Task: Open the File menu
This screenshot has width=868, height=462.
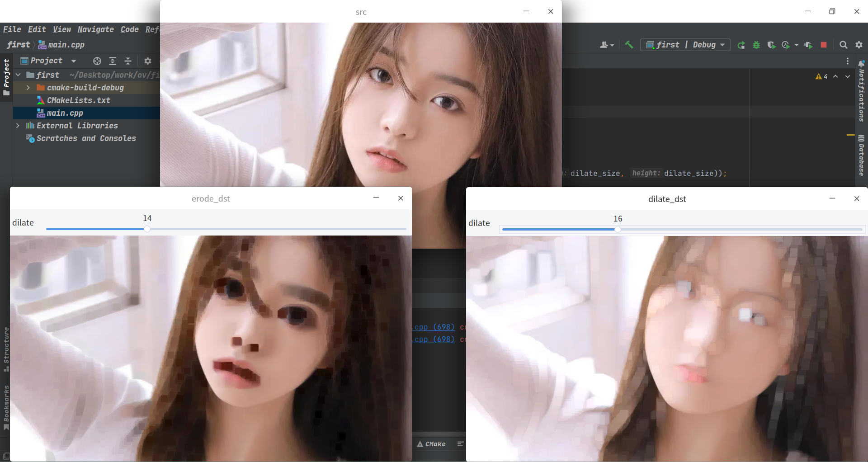Action: click(x=12, y=29)
